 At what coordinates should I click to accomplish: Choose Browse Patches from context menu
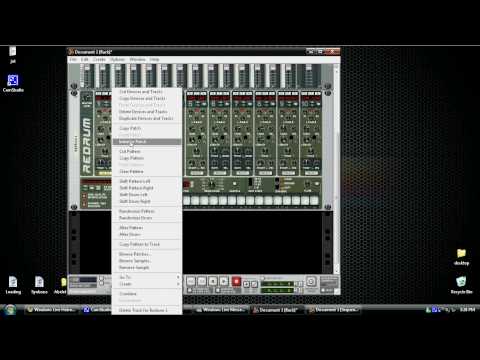[147, 254]
